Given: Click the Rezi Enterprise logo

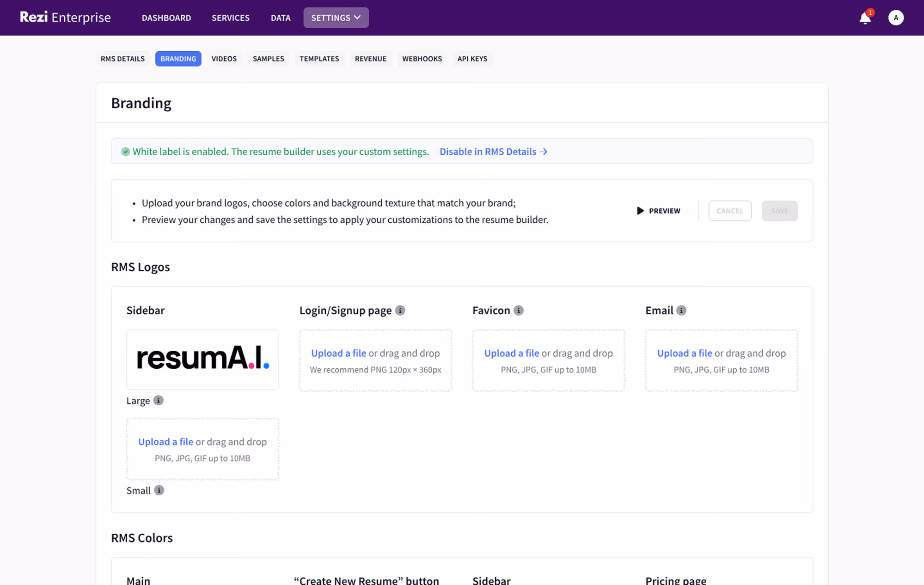Looking at the screenshot, I should 65,18.
